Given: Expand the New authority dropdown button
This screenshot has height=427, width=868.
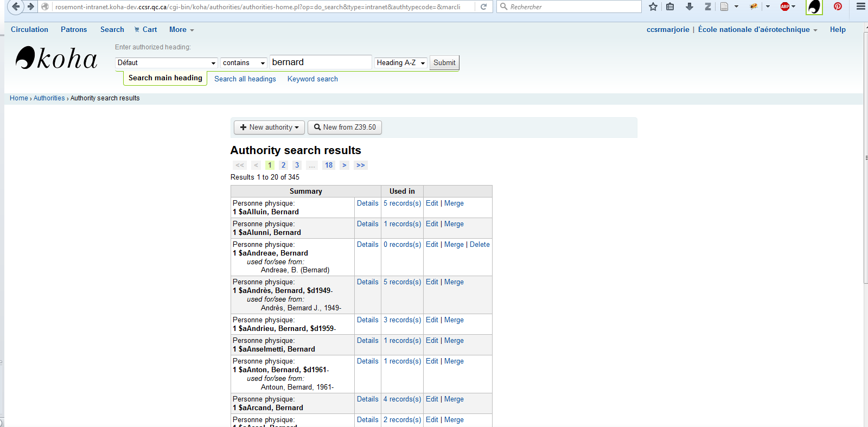Looking at the screenshot, I should point(269,128).
